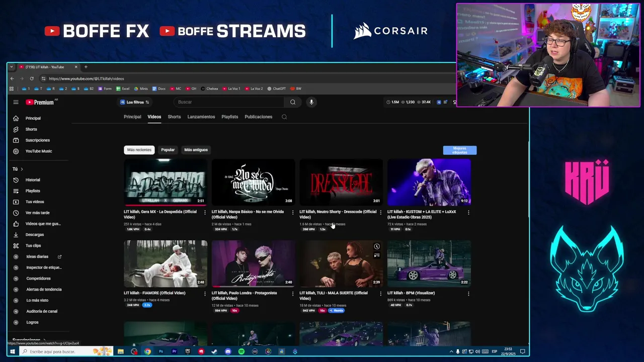Click the search magnifier button beside Buscar
Viewport: 644px width, 362px height.
point(293,102)
